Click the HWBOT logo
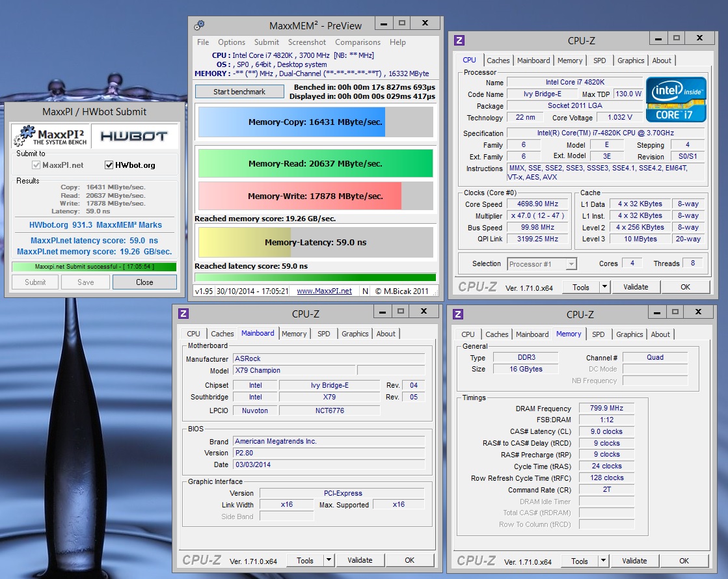Image resolution: width=728 pixels, height=579 pixels. pyautogui.click(x=134, y=136)
